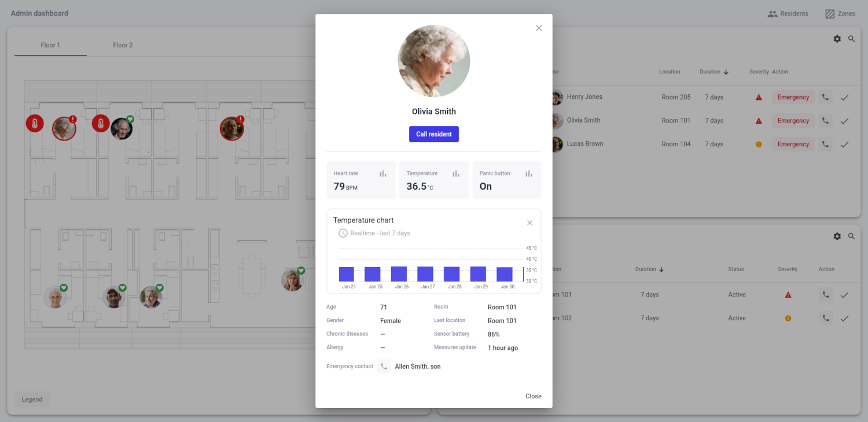Open the Zones view
The width and height of the screenshot is (868, 422).
click(x=840, y=13)
